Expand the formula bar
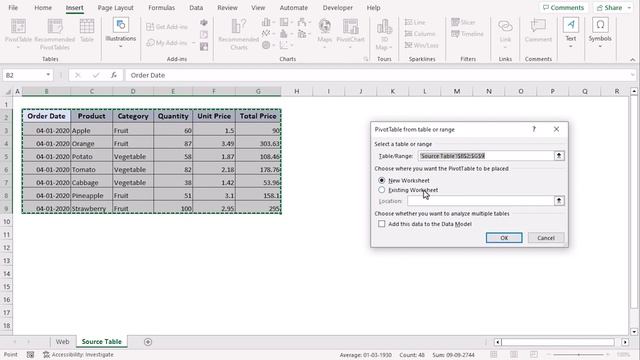 (632, 75)
